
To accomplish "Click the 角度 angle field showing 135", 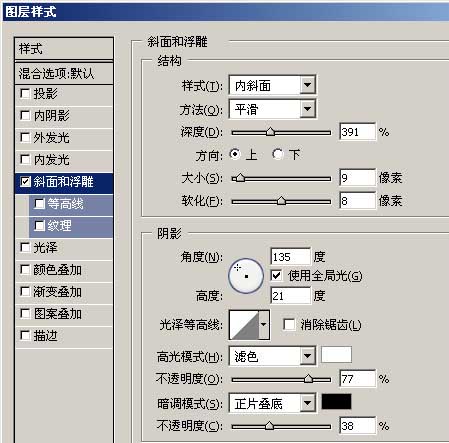I will (x=290, y=257).
